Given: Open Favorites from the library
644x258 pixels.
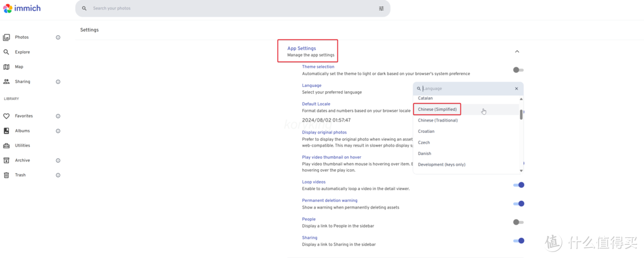Looking at the screenshot, I should tap(23, 116).
